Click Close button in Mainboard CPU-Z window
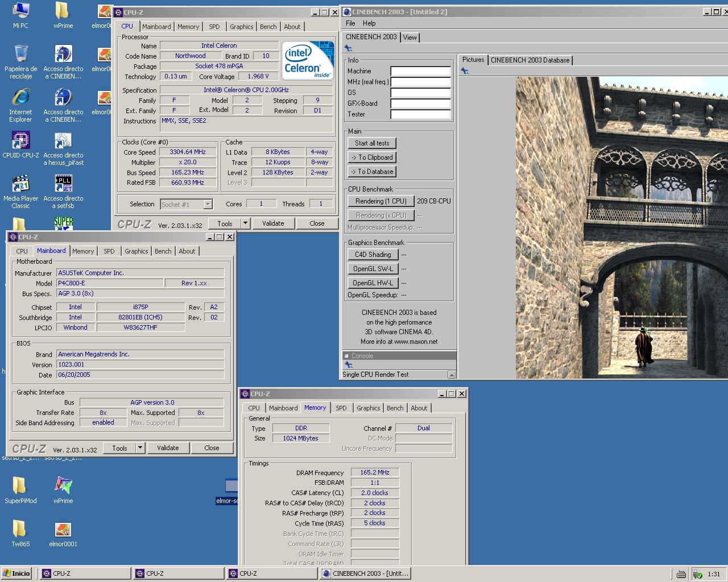Screen dimensions: 728x582 pos(212,448)
